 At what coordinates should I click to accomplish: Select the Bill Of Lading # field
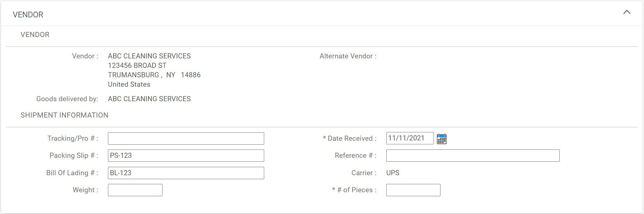click(x=186, y=173)
